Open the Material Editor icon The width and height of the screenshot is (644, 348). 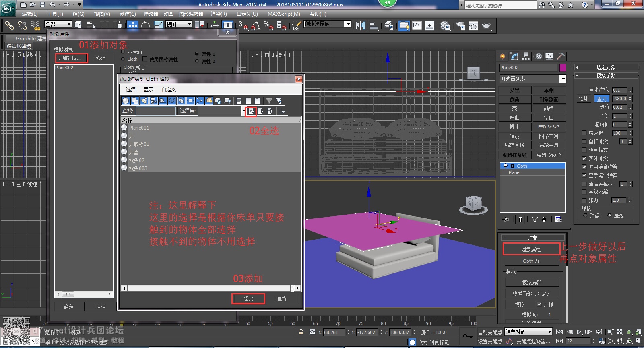coord(445,25)
